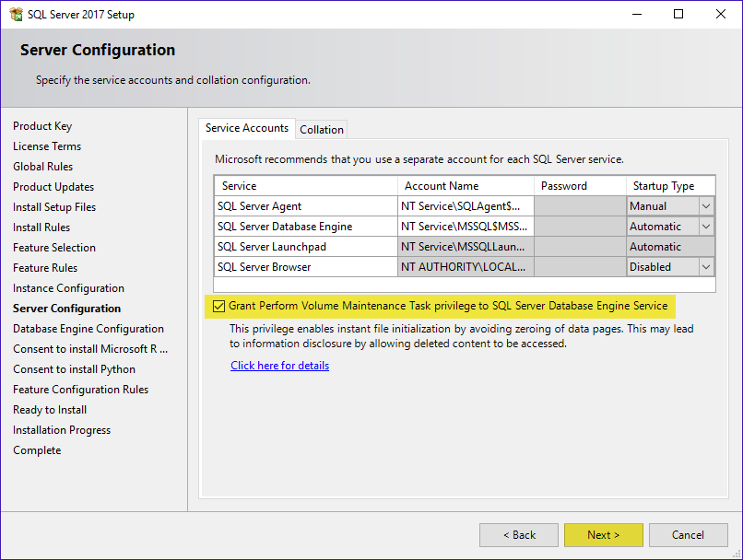Maximize the SQL Server 2017 Setup window
Image resolution: width=743 pixels, height=560 pixels.
pos(678,14)
